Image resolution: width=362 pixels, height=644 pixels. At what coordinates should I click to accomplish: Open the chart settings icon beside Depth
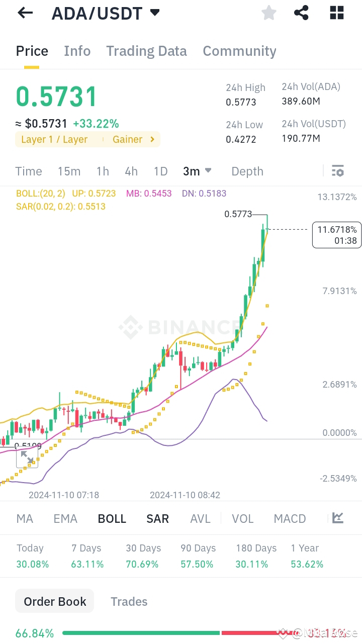[337, 171]
